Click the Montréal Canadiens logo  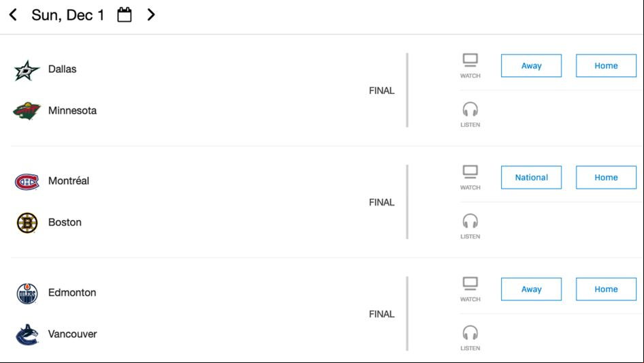click(27, 182)
